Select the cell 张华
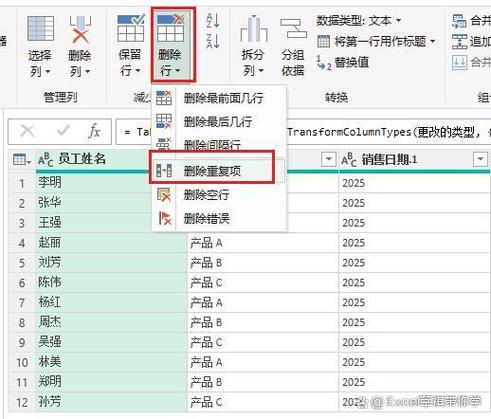This screenshot has height=419, width=491. click(50, 202)
